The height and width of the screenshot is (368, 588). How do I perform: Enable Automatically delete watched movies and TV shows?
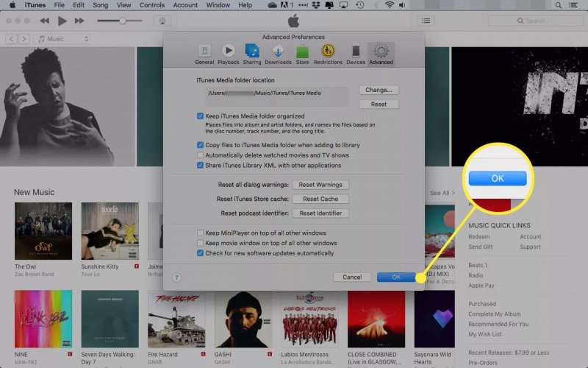coord(200,155)
